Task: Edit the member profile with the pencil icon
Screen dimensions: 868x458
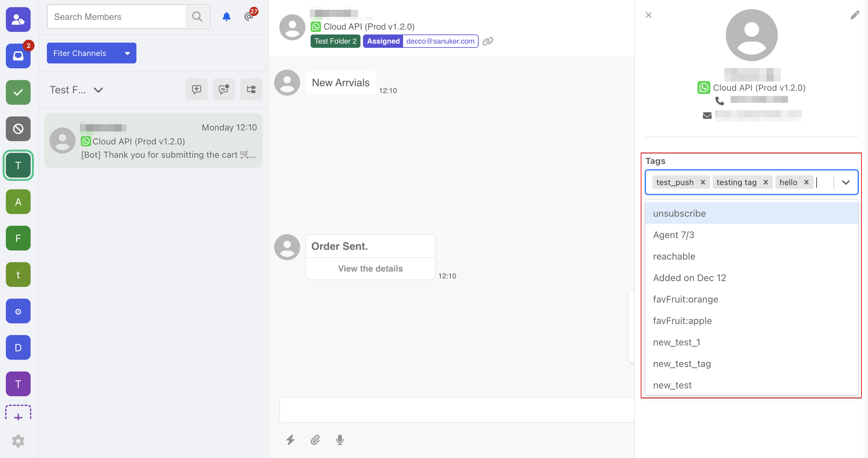Action: coord(855,15)
